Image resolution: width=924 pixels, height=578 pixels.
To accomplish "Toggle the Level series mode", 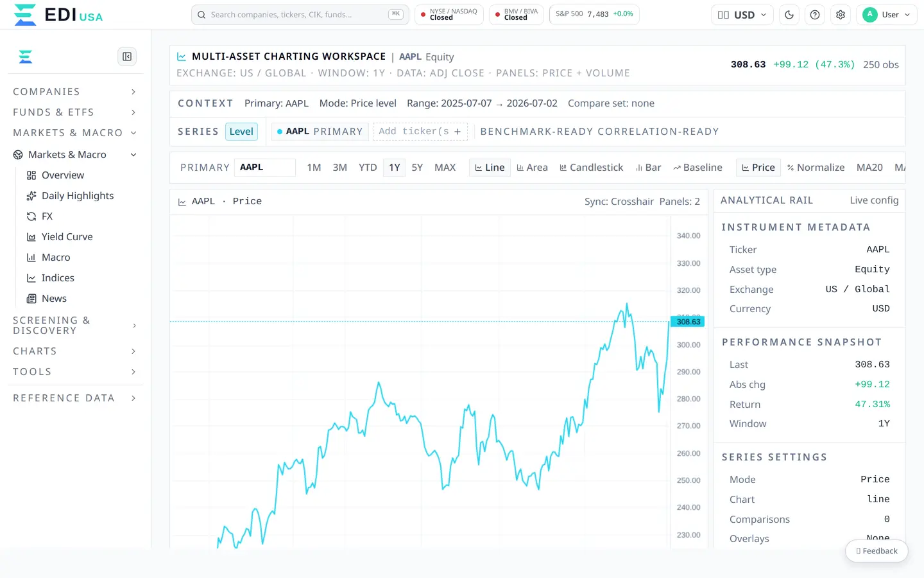I will click(241, 132).
